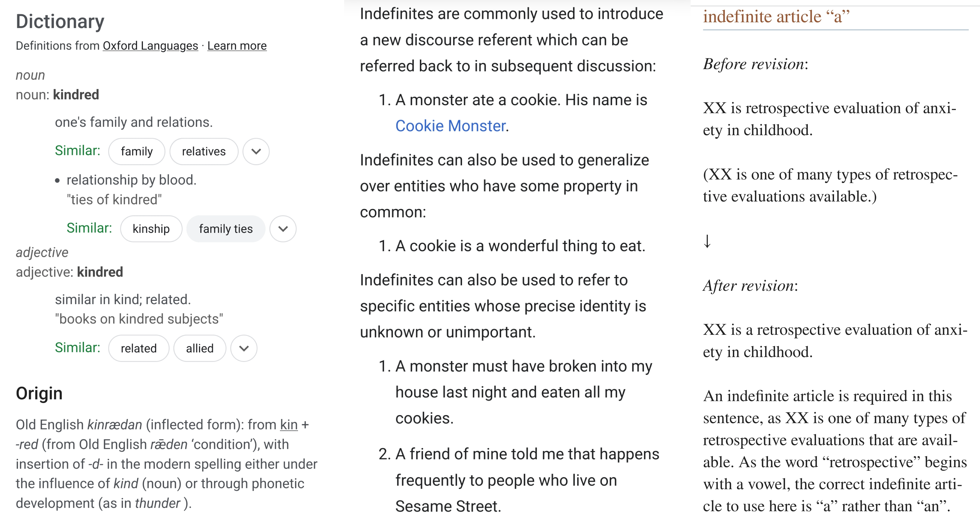Viewport: 980px width, 522px height.
Task: Expand more synonyms for family and relatives
Action: pos(256,151)
